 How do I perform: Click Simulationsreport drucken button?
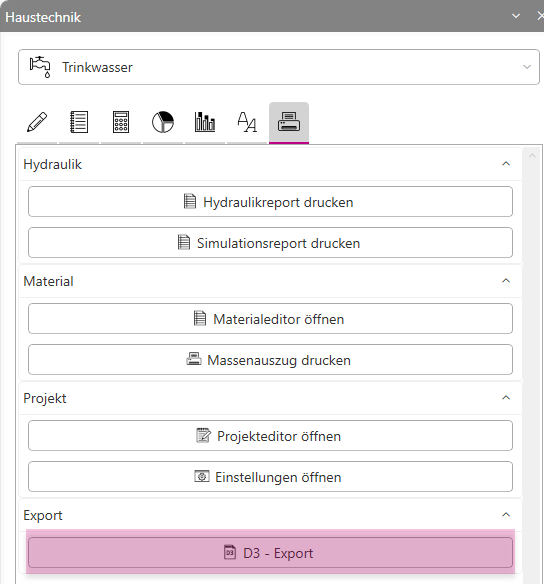tap(270, 242)
